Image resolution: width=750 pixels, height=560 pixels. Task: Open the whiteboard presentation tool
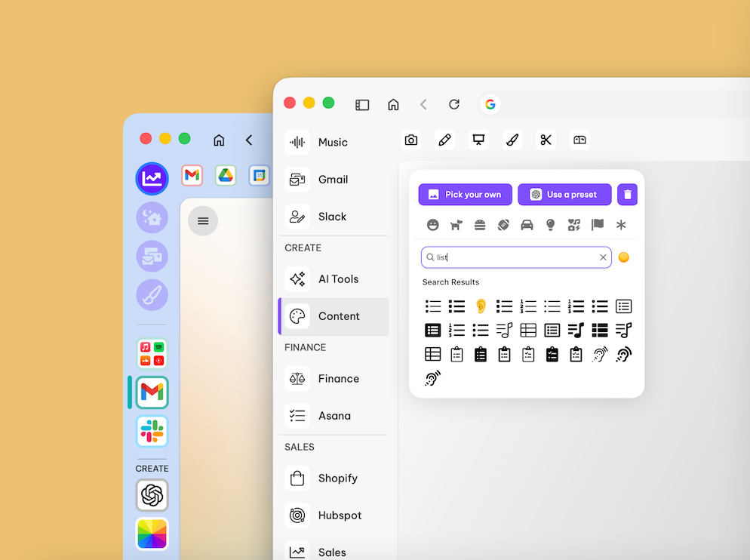pyautogui.click(x=478, y=140)
